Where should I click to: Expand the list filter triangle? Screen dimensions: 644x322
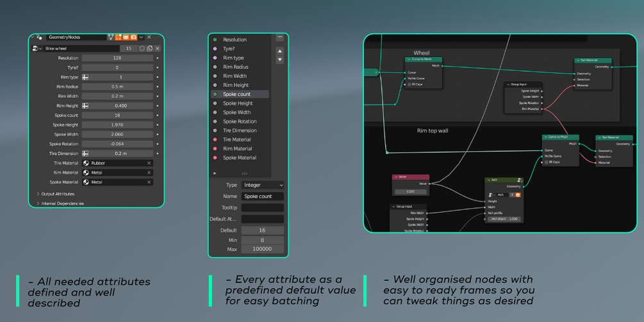[x=215, y=173]
